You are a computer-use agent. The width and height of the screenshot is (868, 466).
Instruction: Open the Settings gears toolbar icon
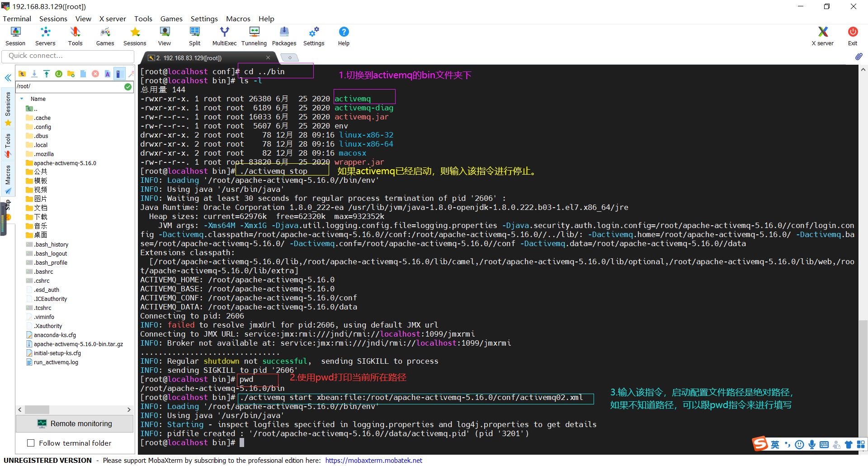pos(314,36)
